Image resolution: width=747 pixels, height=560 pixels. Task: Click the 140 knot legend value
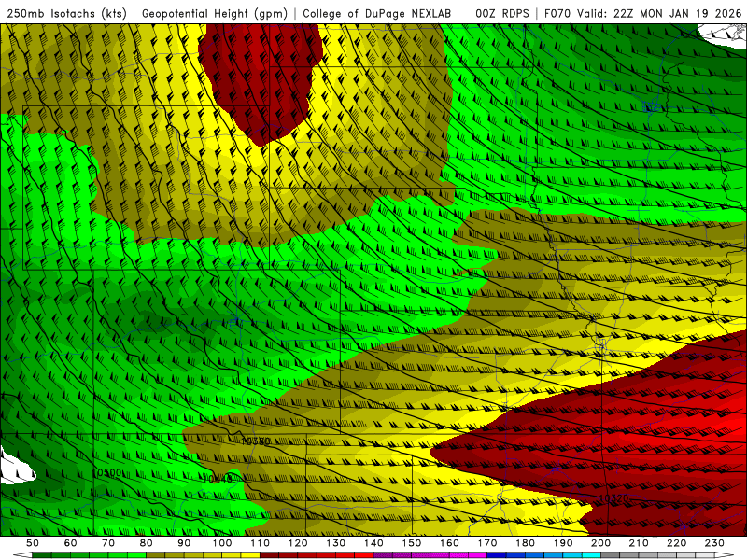(x=374, y=543)
